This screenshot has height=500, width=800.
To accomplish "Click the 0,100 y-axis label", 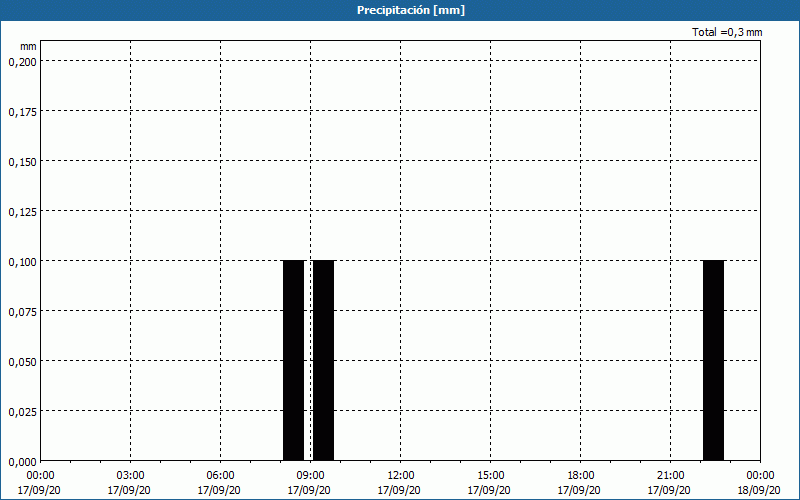I will [x=22, y=262].
